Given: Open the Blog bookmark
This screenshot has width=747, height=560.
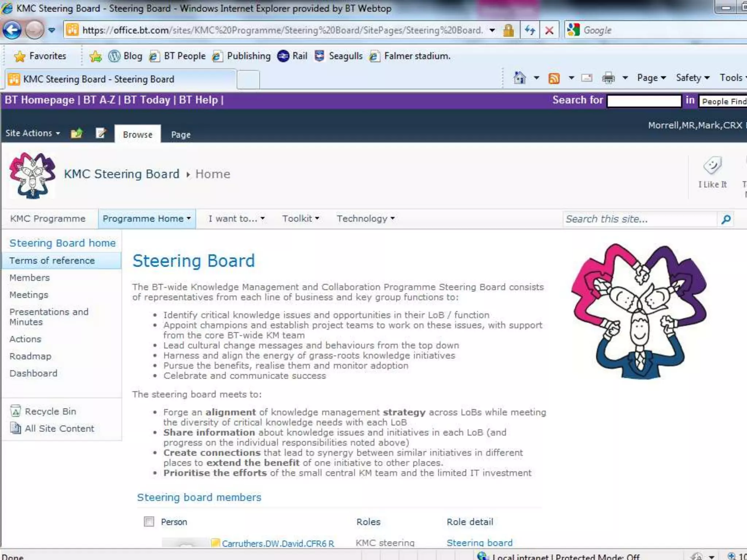Looking at the screenshot, I should tap(125, 56).
